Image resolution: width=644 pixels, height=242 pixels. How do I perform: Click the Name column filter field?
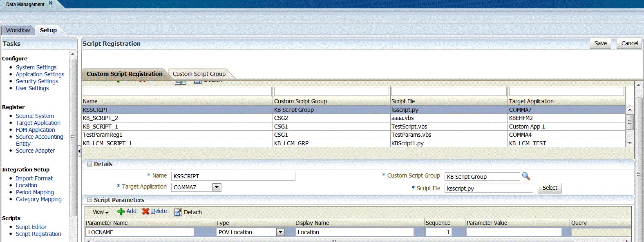(x=177, y=91)
